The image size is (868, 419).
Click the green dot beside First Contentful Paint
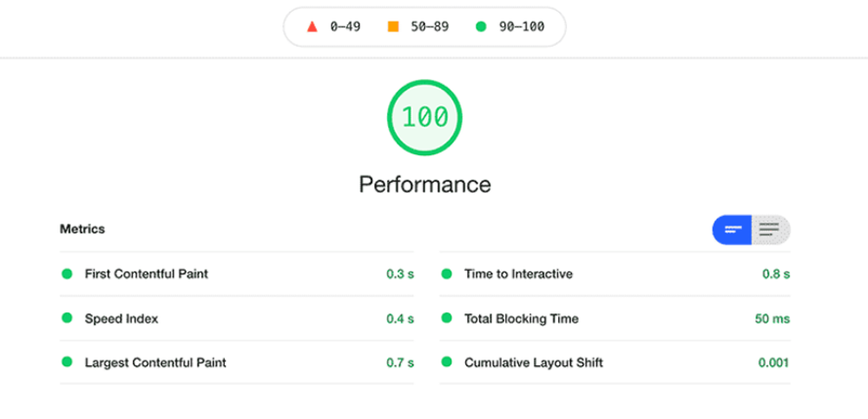[67, 274]
